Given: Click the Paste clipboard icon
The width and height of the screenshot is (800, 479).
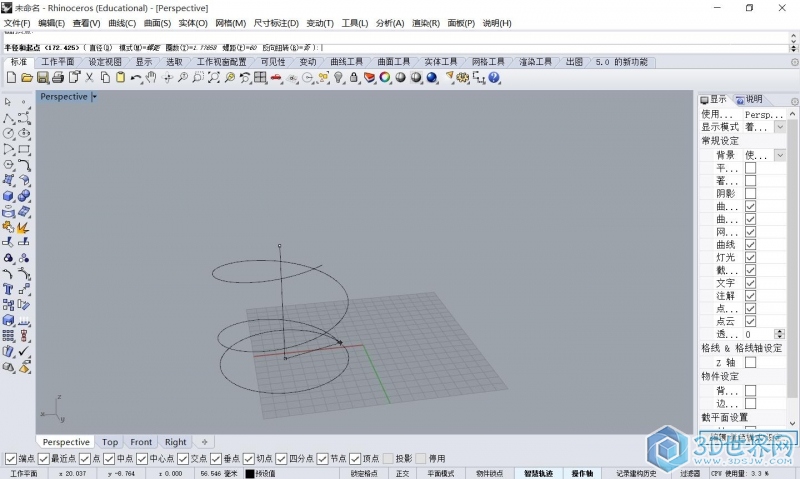Looking at the screenshot, I should (120, 78).
